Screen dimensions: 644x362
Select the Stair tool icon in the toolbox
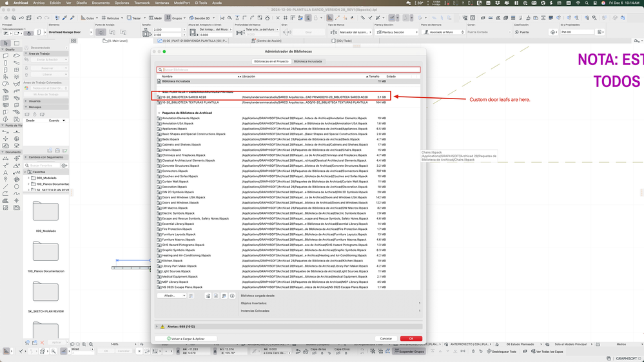coord(6,91)
